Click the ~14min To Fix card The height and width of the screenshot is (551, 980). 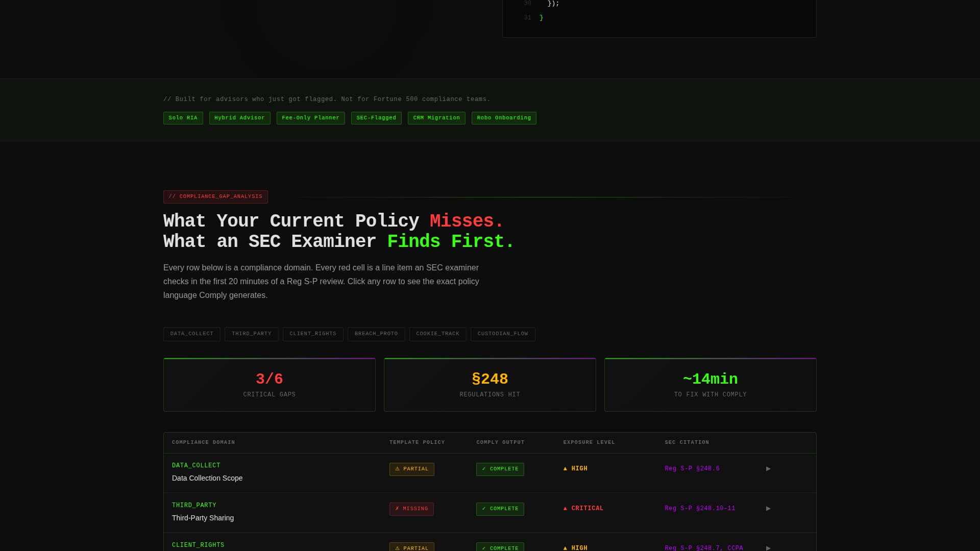tap(710, 385)
